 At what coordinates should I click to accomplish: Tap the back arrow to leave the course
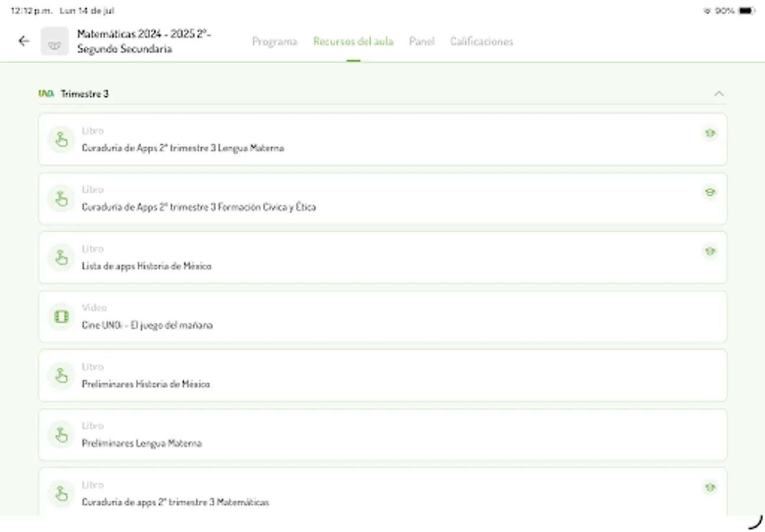(23, 41)
